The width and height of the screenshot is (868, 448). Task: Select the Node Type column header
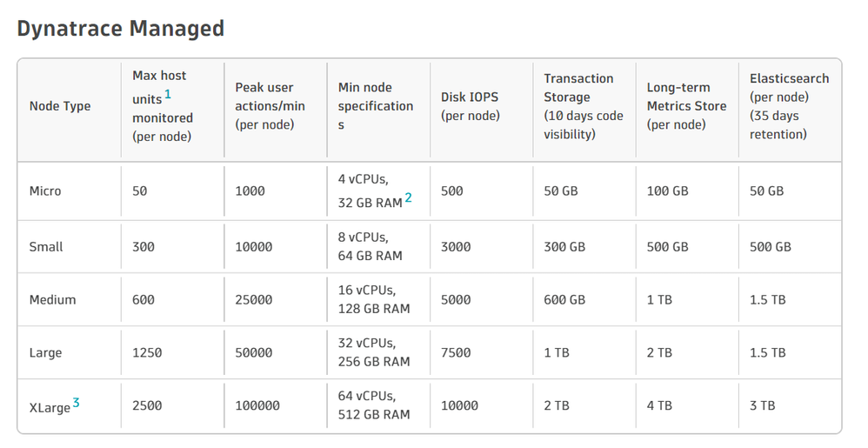click(60, 106)
